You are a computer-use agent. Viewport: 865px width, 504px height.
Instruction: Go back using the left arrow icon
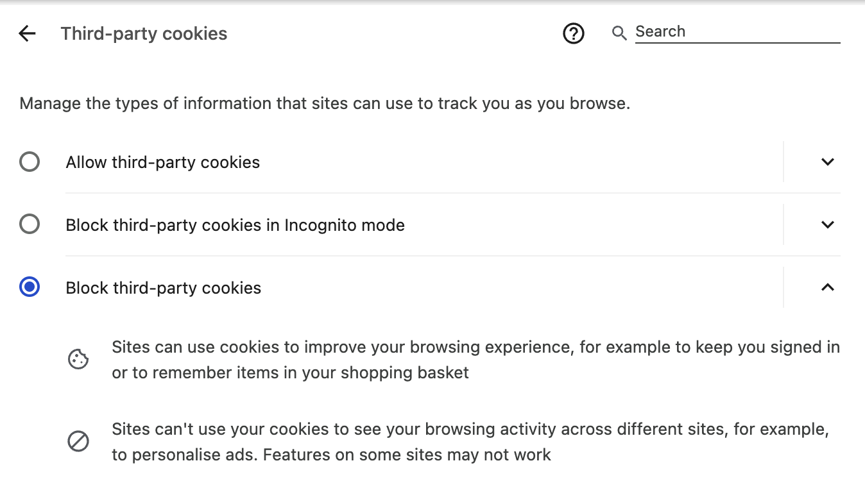click(x=27, y=34)
